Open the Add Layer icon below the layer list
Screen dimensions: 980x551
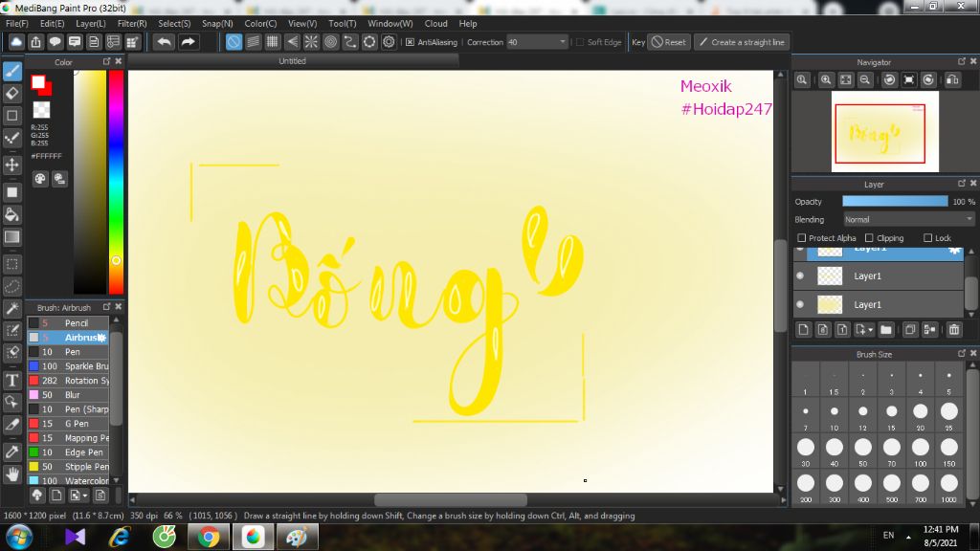tap(804, 330)
